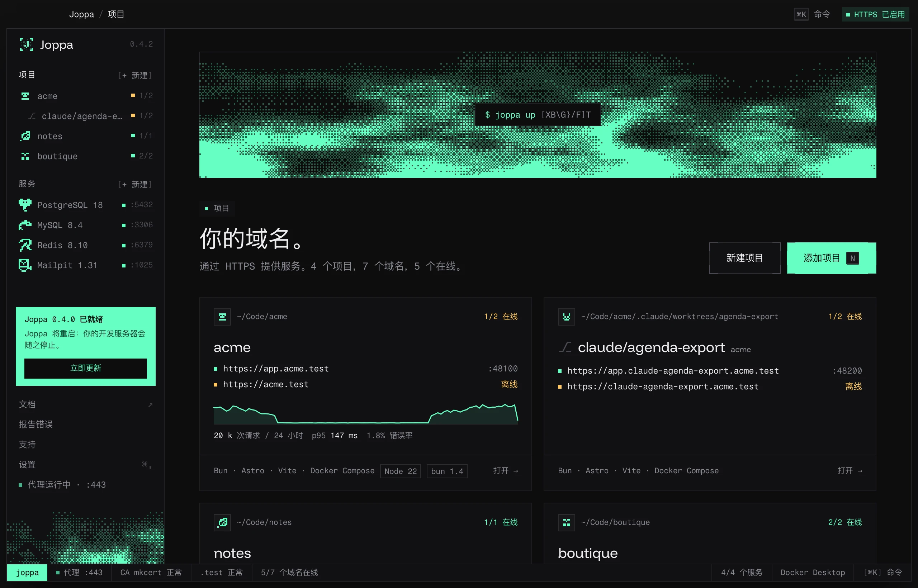918x588 pixels.
Task: Click the joppa tab in status bar
Action: [x=27, y=572]
